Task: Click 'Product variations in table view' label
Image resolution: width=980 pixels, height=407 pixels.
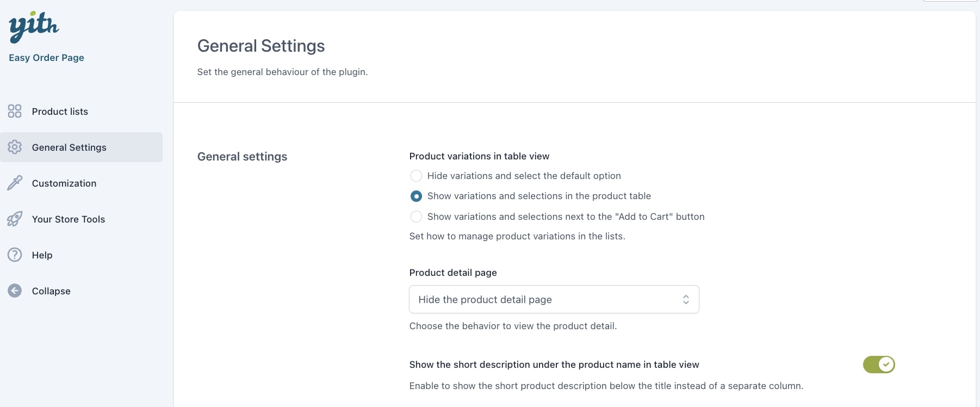Action: click(479, 156)
